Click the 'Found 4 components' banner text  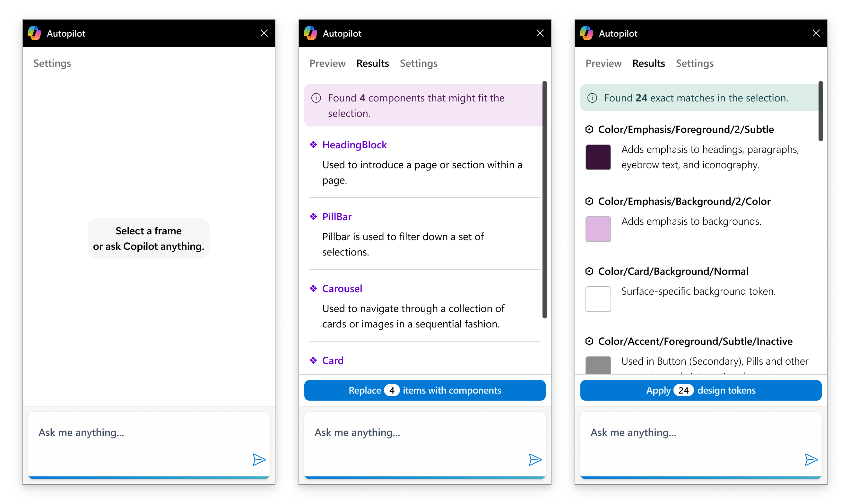tap(416, 106)
